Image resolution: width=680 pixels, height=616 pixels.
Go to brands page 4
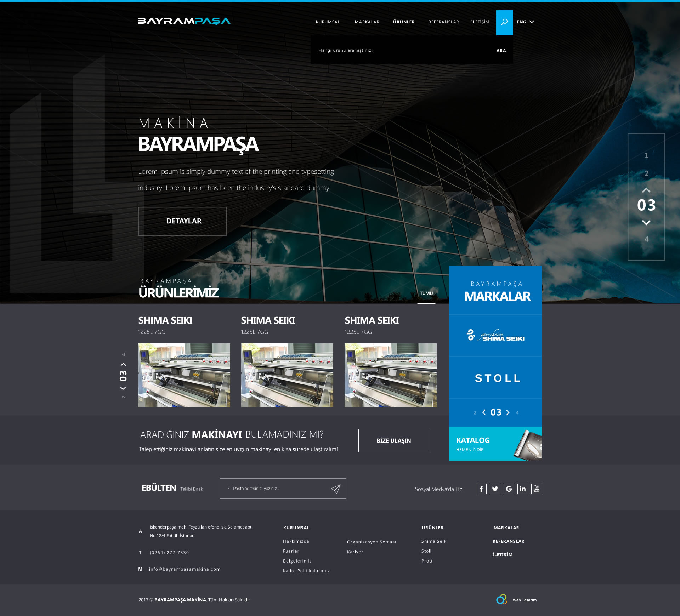click(517, 413)
